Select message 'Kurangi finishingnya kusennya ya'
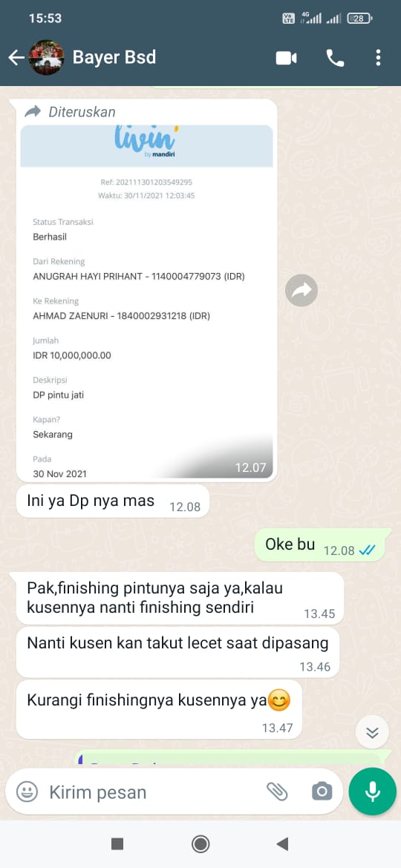This screenshot has height=868, width=401. pyautogui.click(x=160, y=709)
